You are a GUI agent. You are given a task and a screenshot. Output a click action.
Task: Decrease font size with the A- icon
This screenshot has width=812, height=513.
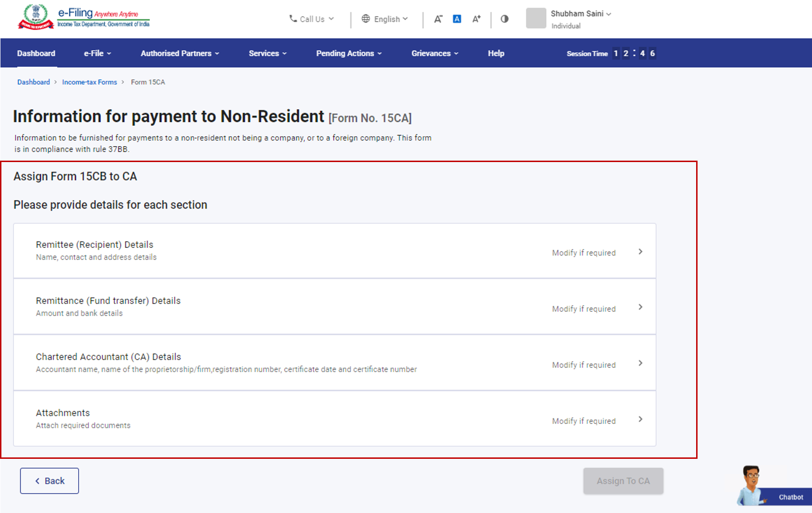[438, 19]
